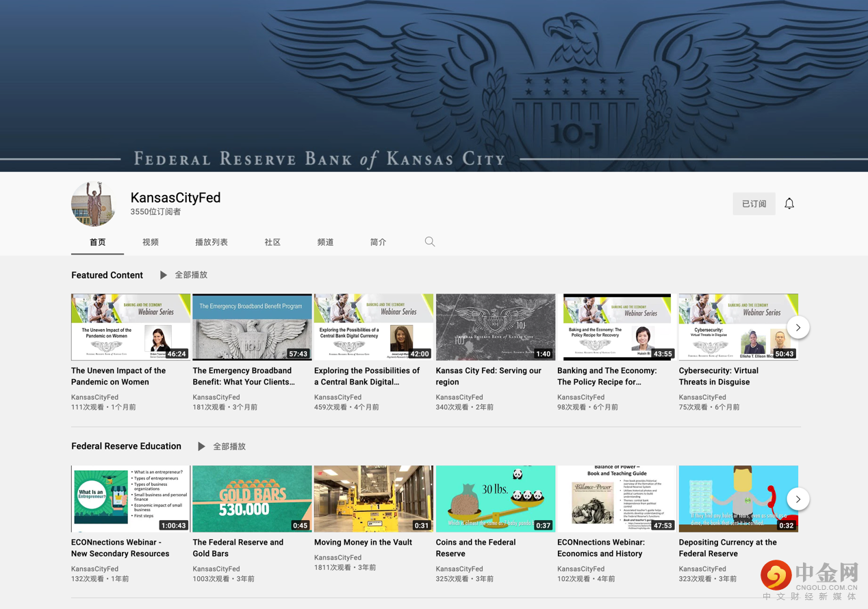Open Kansas City Fed Serving our region thumbnail

496,327
